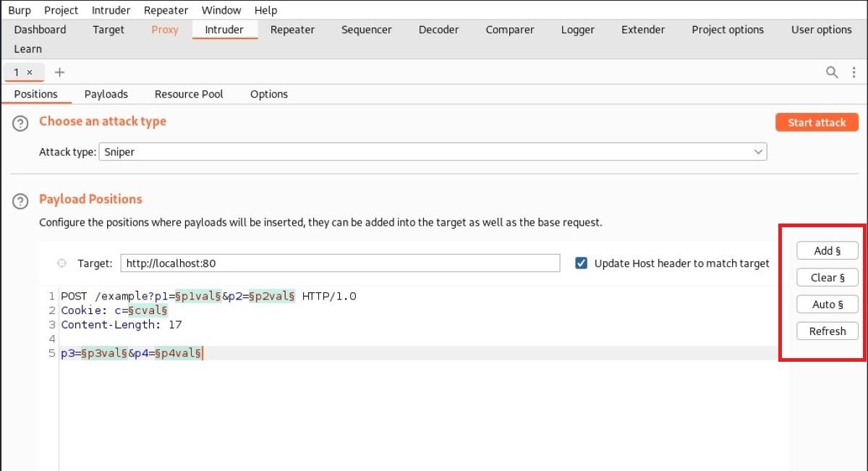Uncheck Update Host header to match target
This screenshot has width=868, height=471.
582,263
